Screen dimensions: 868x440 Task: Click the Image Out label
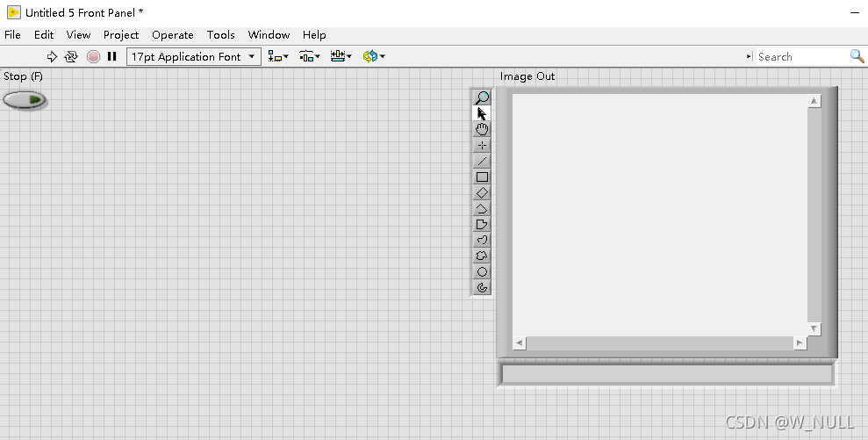point(527,76)
